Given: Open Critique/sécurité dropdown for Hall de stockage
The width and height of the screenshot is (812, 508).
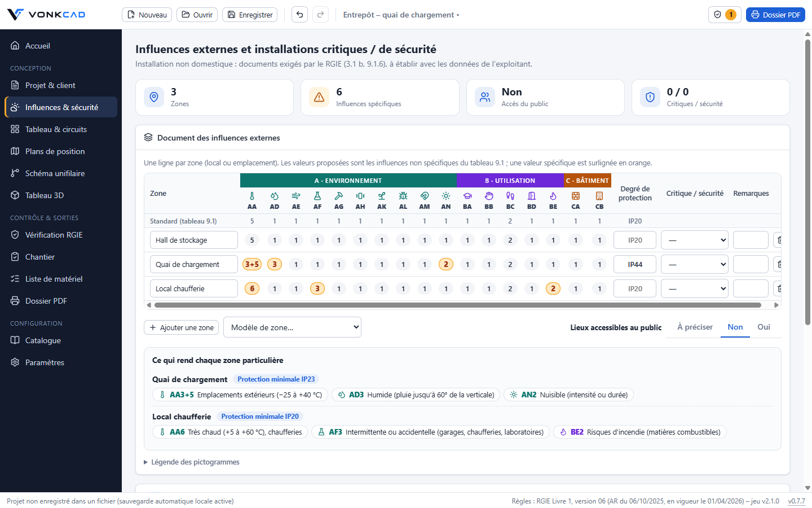Looking at the screenshot, I should click(695, 240).
